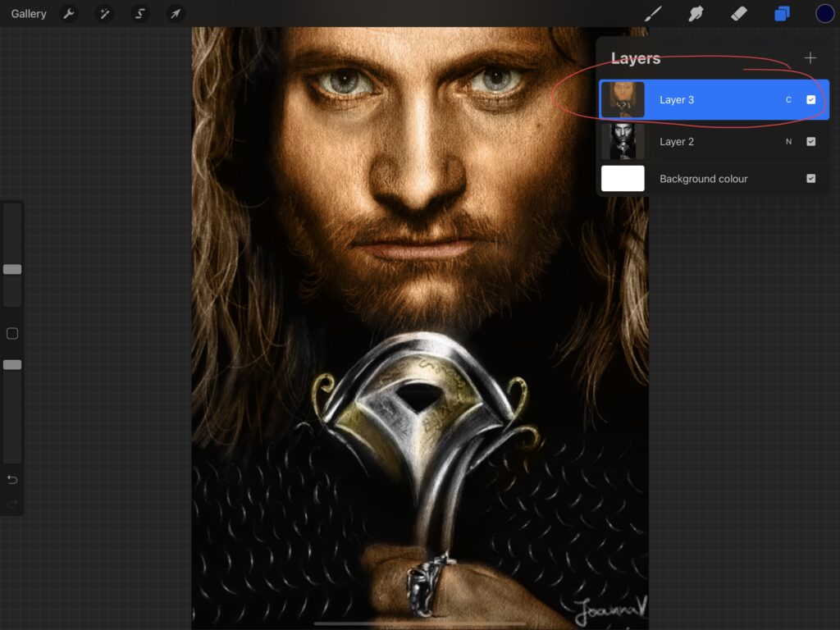The height and width of the screenshot is (630, 840).
Task: Select the Smudge tool
Action: pyautogui.click(x=696, y=14)
